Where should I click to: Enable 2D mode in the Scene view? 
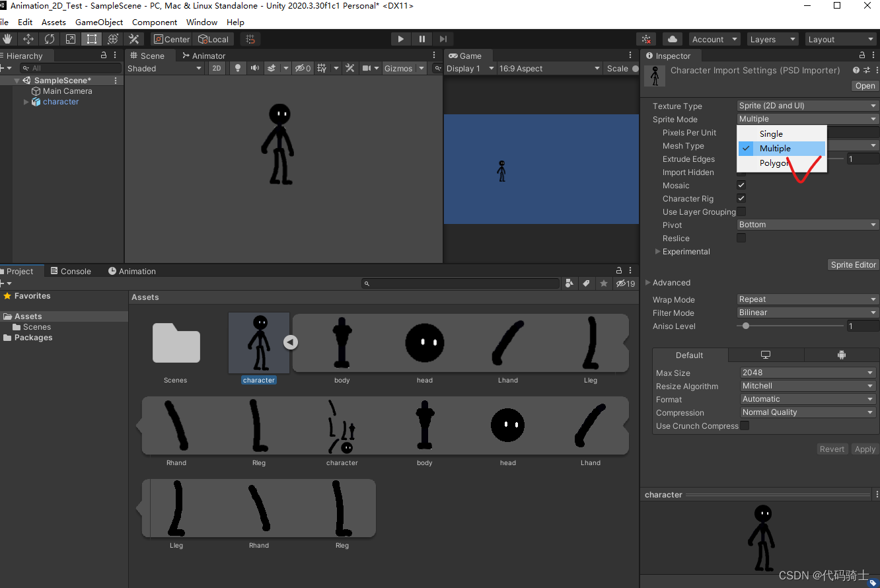(217, 68)
